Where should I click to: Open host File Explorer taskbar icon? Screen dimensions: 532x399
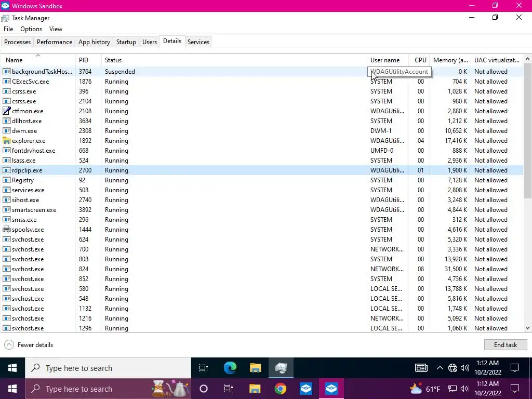pos(255,389)
